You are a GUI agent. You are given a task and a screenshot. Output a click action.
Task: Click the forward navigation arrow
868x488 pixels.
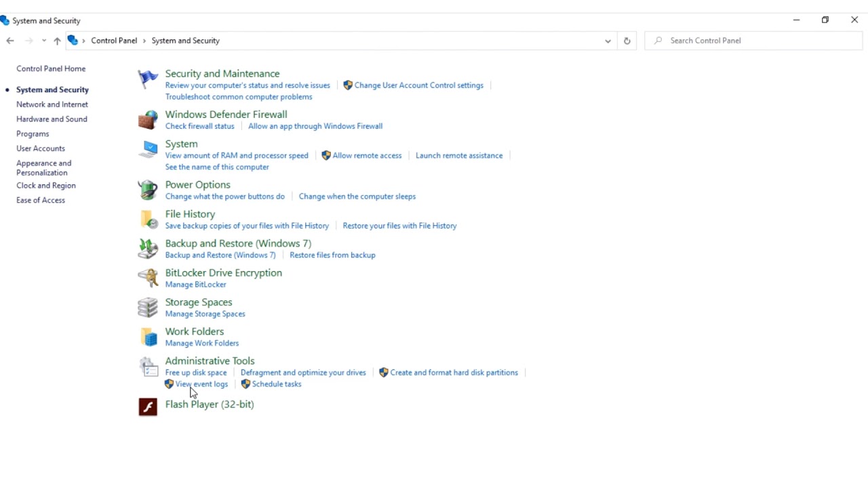pos(28,41)
